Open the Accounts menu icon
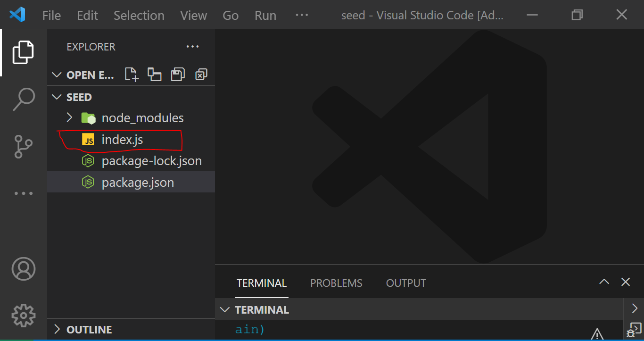The image size is (644, 341). (23, 269)
